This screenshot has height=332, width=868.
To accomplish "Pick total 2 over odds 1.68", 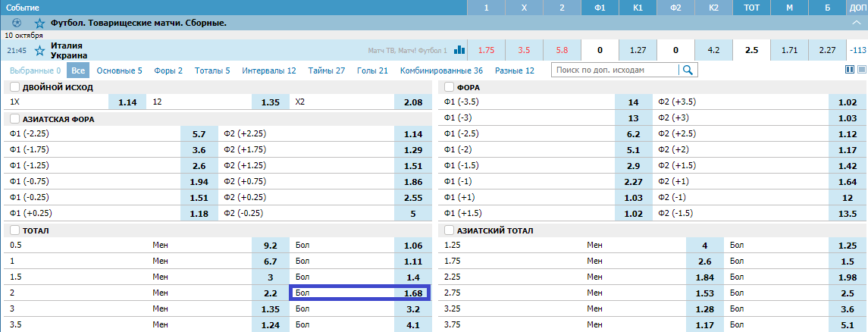I will click(x=413, y=293).
